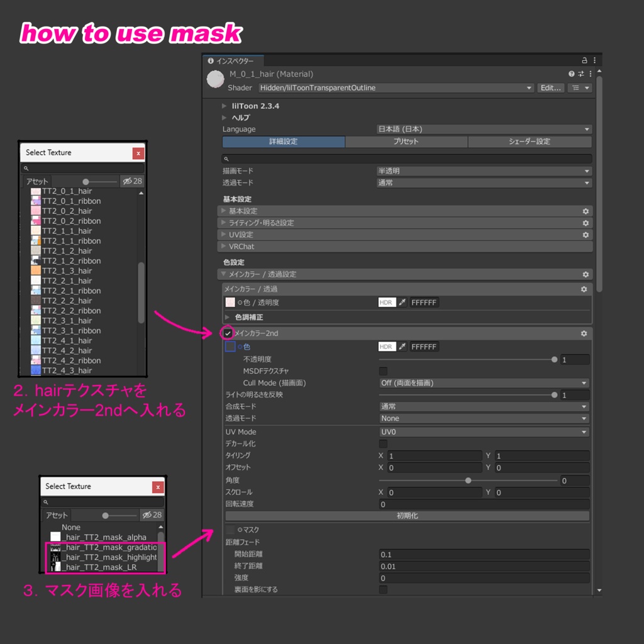Open gear for メインカラー / 透過 sub-box
The width and height of the screenshot is (644, 644).
pyautogui.click(x=584, y=289)
